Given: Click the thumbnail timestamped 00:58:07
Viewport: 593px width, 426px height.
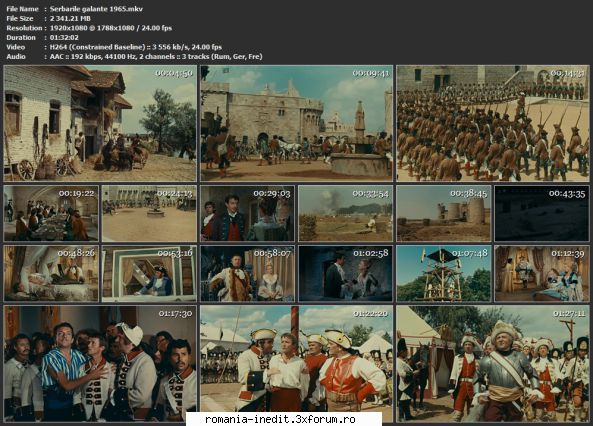Looking at the screenshot, I should [x=247, y=274].
